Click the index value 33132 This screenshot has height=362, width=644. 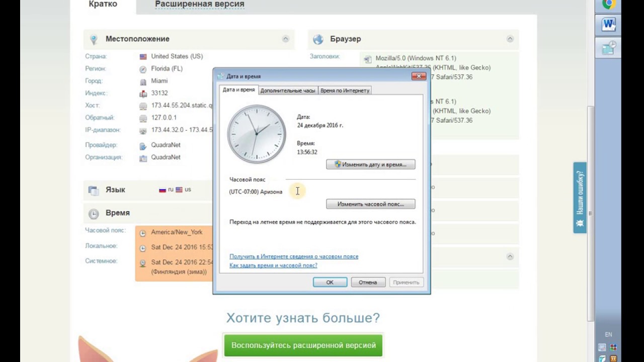point(159,93)
